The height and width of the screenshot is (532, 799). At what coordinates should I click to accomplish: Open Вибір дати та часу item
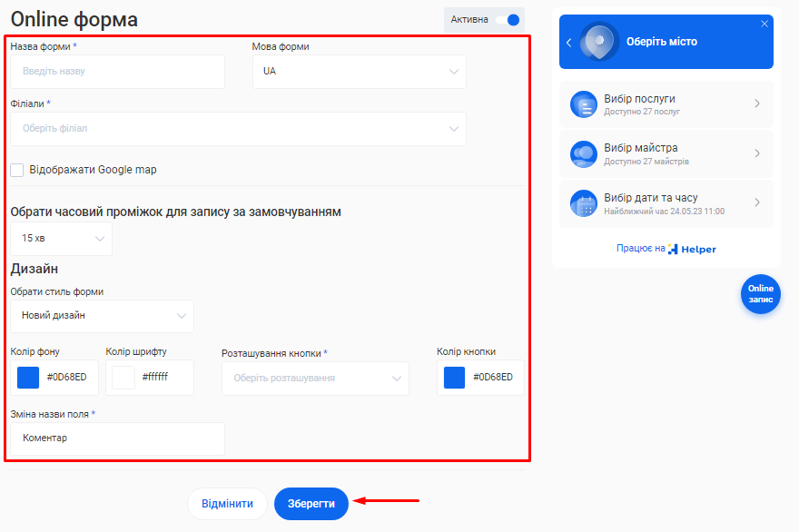[x=666, y=204]
